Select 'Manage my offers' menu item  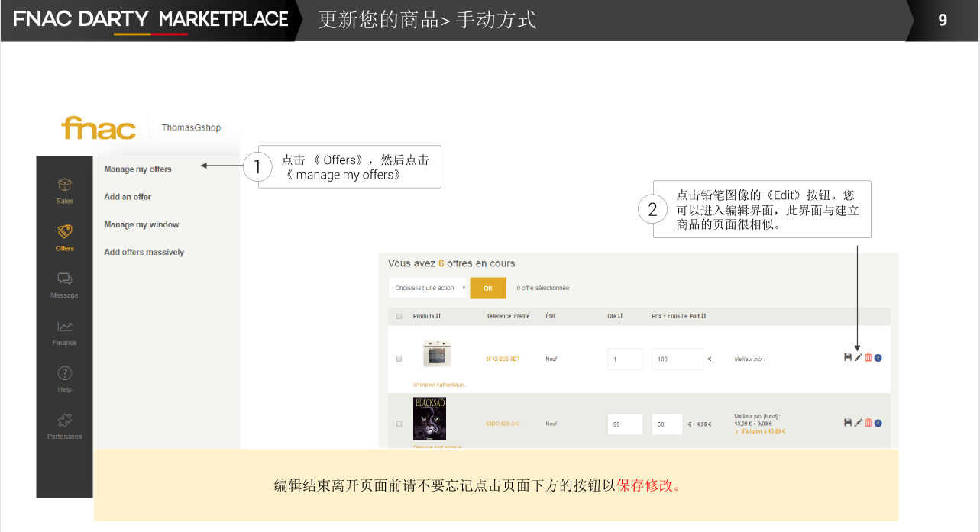pos(138,169)
